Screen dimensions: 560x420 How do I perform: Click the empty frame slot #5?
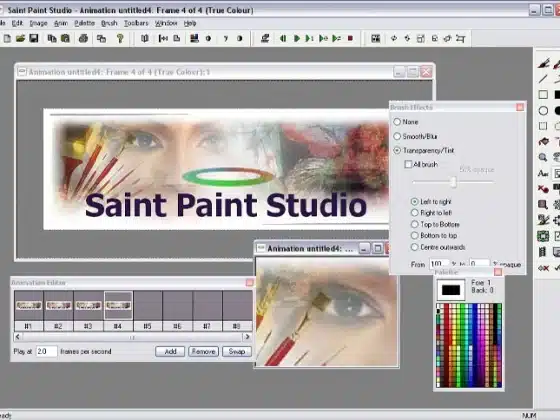[148, 305]
